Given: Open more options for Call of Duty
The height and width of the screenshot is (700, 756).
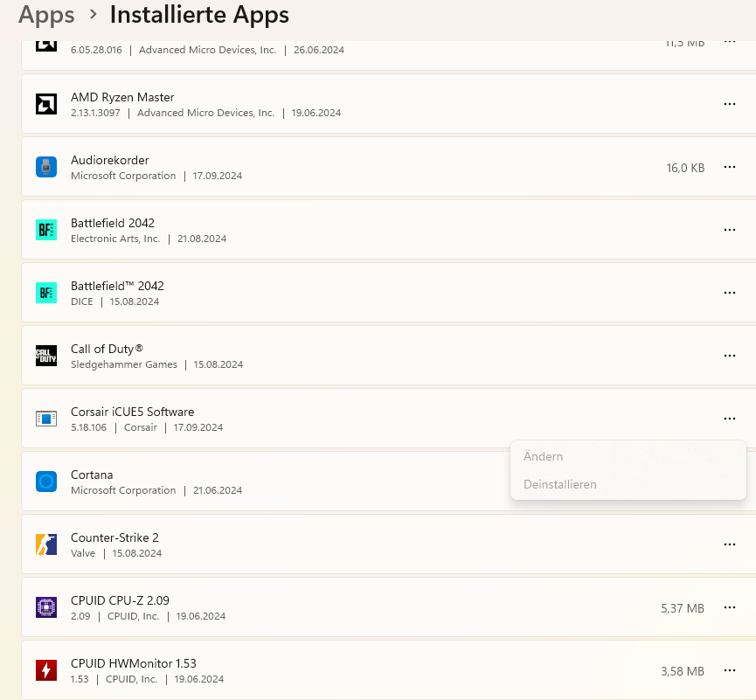Looking at the screenshot, I should point(730,356).
